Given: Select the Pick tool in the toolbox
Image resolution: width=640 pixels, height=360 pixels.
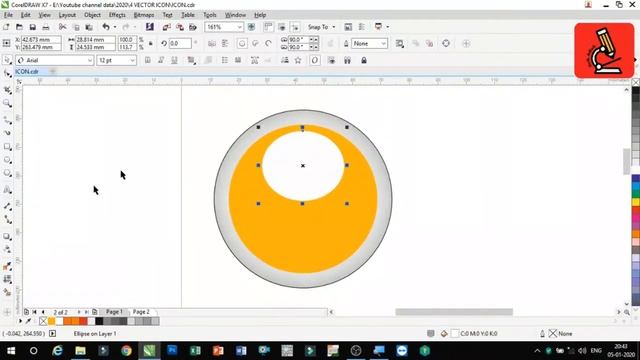Looking at the screenshot, I should [x=7, y=60].
